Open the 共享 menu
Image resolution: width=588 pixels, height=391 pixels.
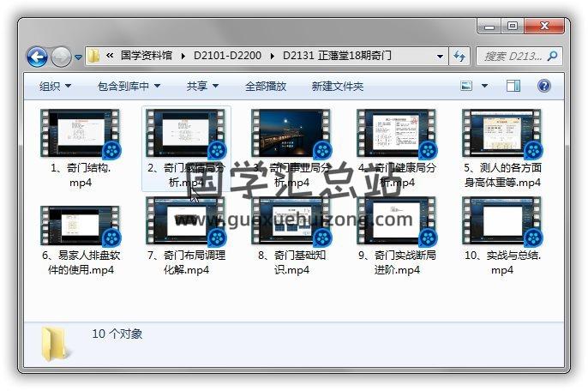pos(202,87)
